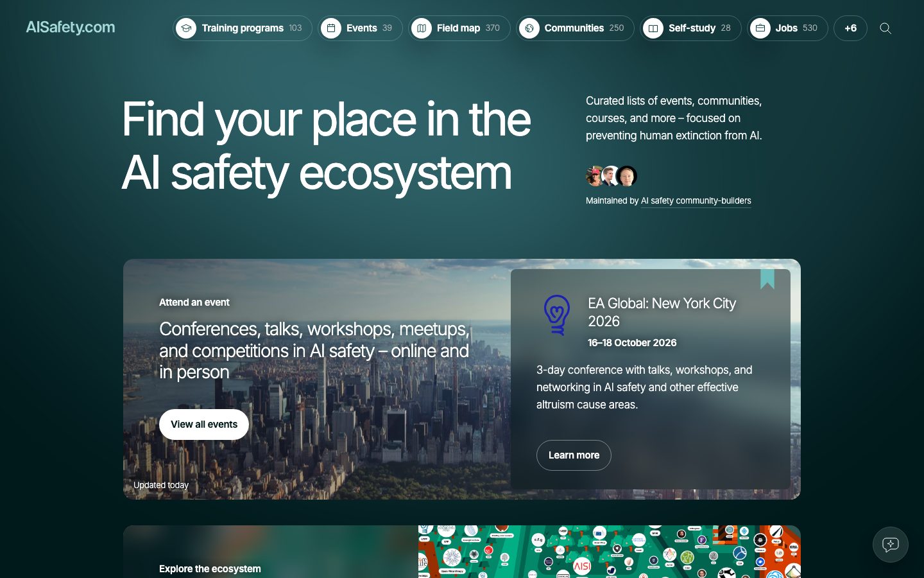Image resolution: width=924 pixels, height=578 pixels.
Task: Click the Conferences, talks, workshops tagline text
Action: [x=314, y=351]
